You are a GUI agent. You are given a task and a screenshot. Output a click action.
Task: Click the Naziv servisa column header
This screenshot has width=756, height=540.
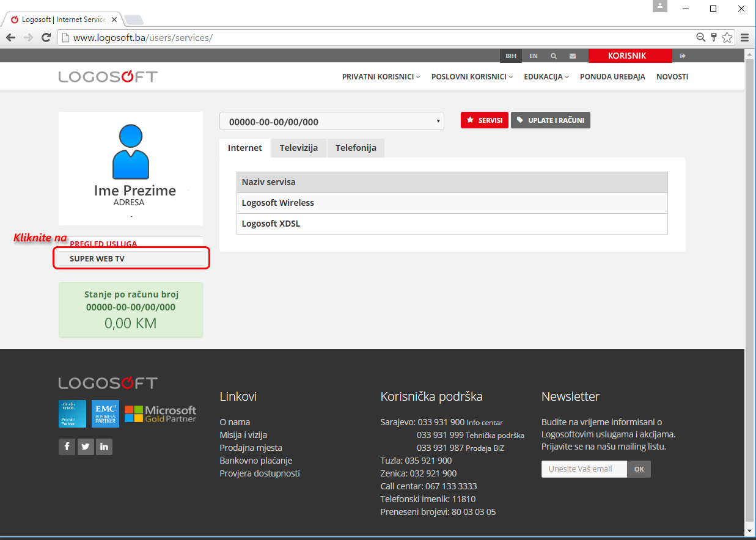tap(452, 182)
